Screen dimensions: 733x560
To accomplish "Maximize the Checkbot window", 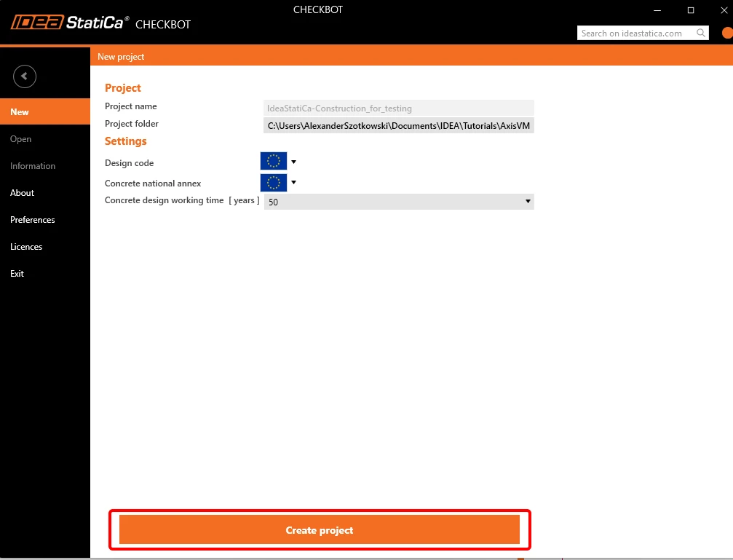I will (x=691, y=9).
